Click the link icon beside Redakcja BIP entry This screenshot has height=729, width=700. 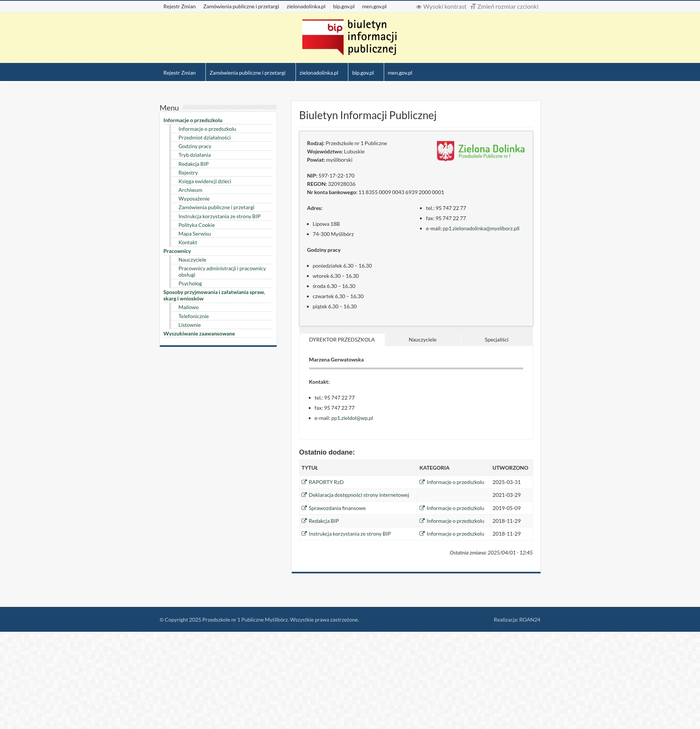pos(304,521)
